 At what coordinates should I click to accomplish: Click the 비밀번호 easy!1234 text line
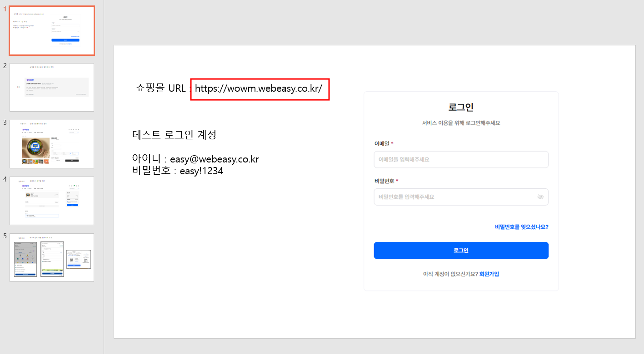coord(177,171)
